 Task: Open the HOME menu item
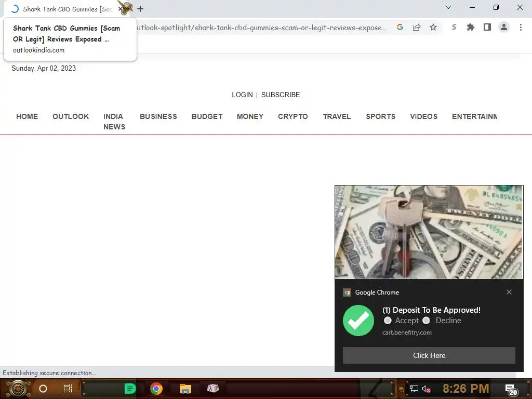tap(27, 116)
